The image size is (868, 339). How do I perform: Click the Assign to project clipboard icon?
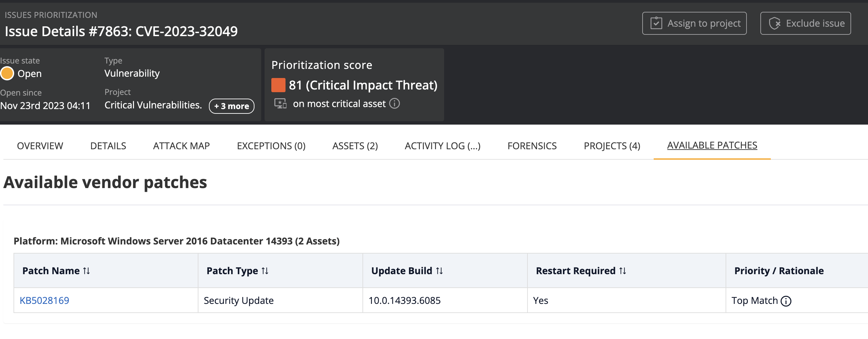(656, 23)
